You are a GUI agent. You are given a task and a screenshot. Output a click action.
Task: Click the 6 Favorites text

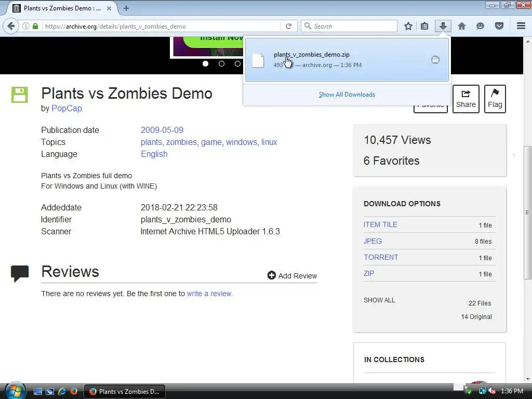tap(391, 161)
